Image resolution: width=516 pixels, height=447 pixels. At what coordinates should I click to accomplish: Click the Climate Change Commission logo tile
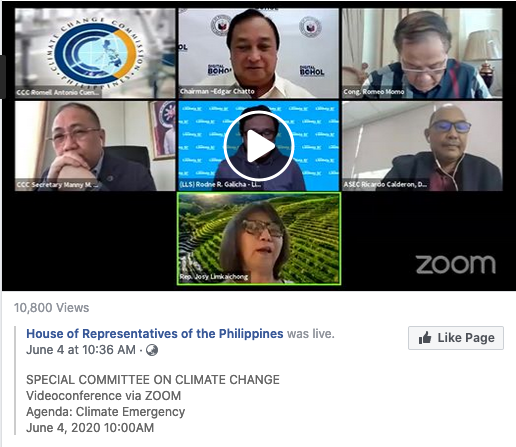pyautogui.click(x=95, y=53)
